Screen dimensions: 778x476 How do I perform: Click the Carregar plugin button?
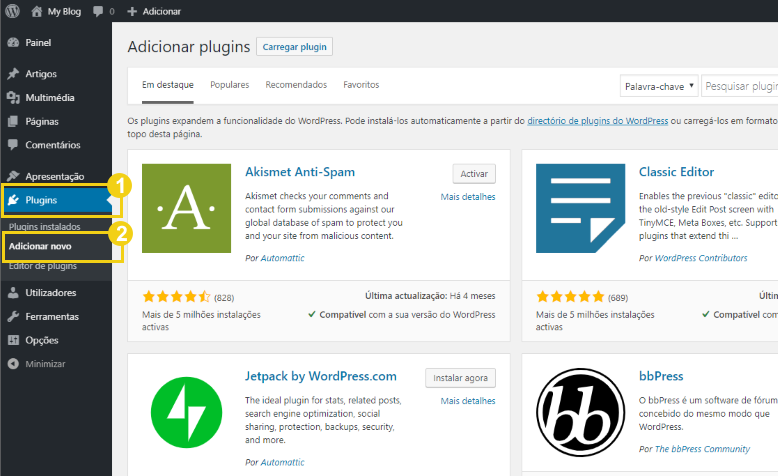pos(295,47)
